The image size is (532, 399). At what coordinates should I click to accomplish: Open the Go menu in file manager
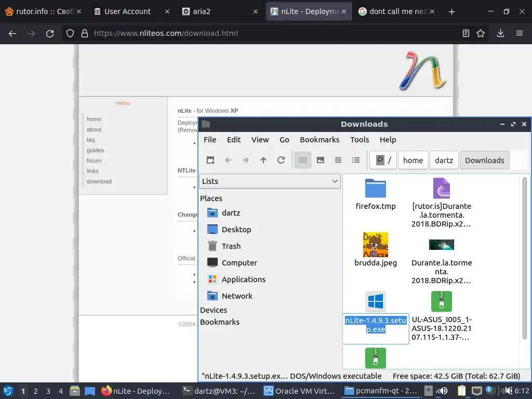coord(284,140)
